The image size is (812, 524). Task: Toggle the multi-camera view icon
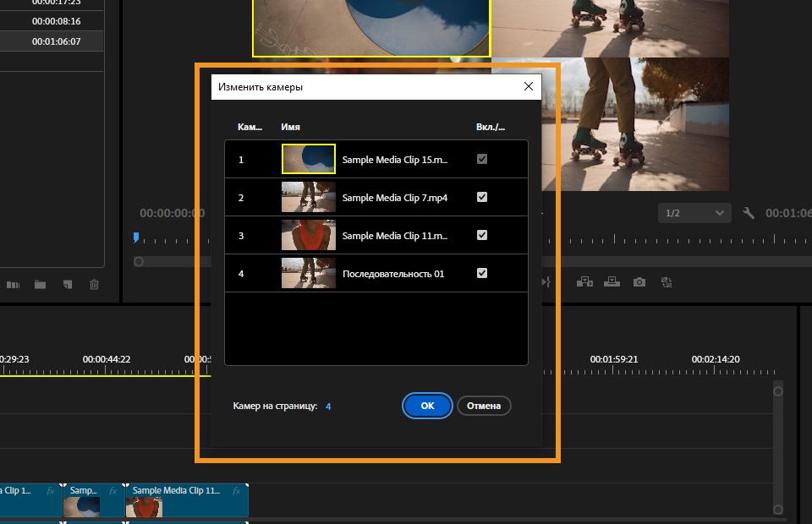coord(667,282)
